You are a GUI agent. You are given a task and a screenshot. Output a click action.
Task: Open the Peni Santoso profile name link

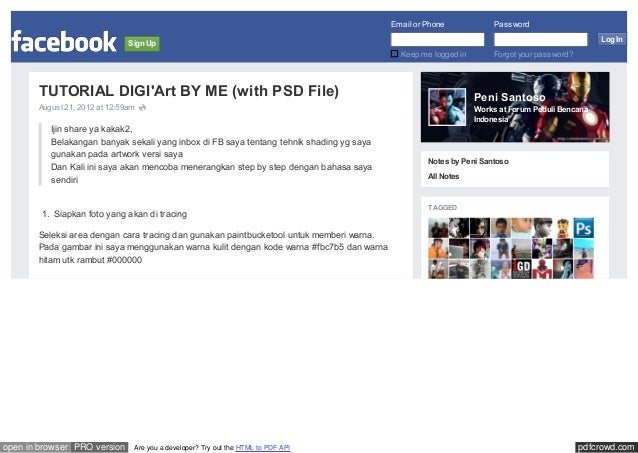point(509,97)
